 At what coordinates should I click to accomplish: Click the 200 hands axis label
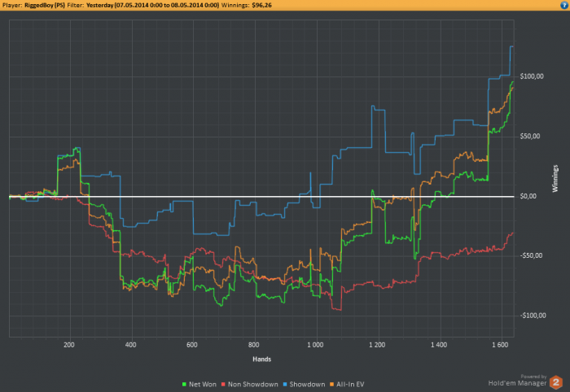69,345
